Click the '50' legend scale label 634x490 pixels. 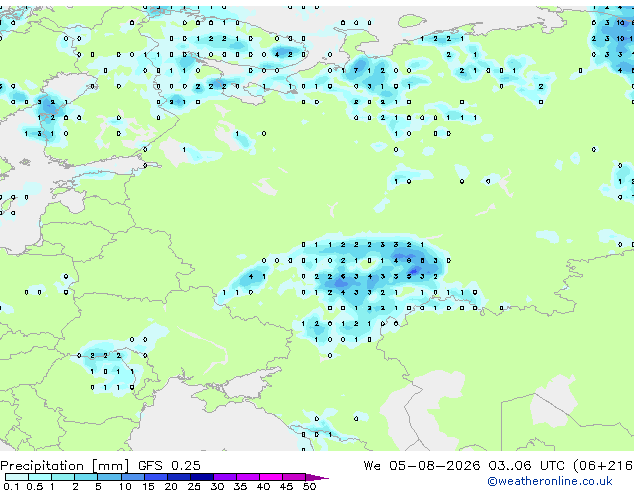point(309,486)
